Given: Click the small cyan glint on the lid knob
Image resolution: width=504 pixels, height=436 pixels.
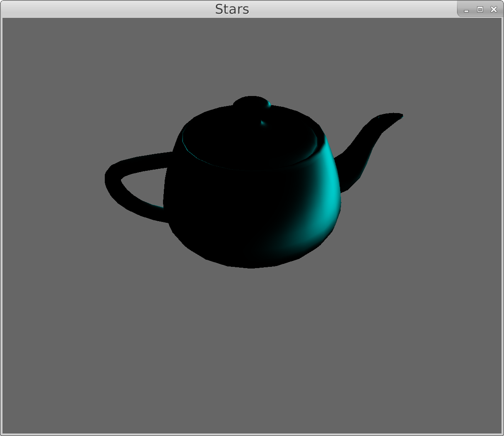Looking at the screenshot, I should pyautogui.click(x=269, y=104).
